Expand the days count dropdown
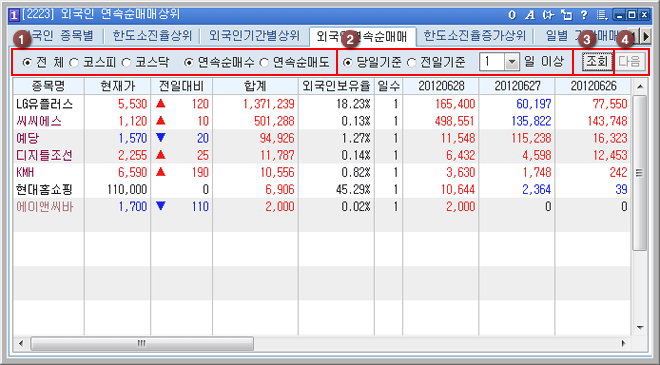The image size is (660, 365). [511, 63]
